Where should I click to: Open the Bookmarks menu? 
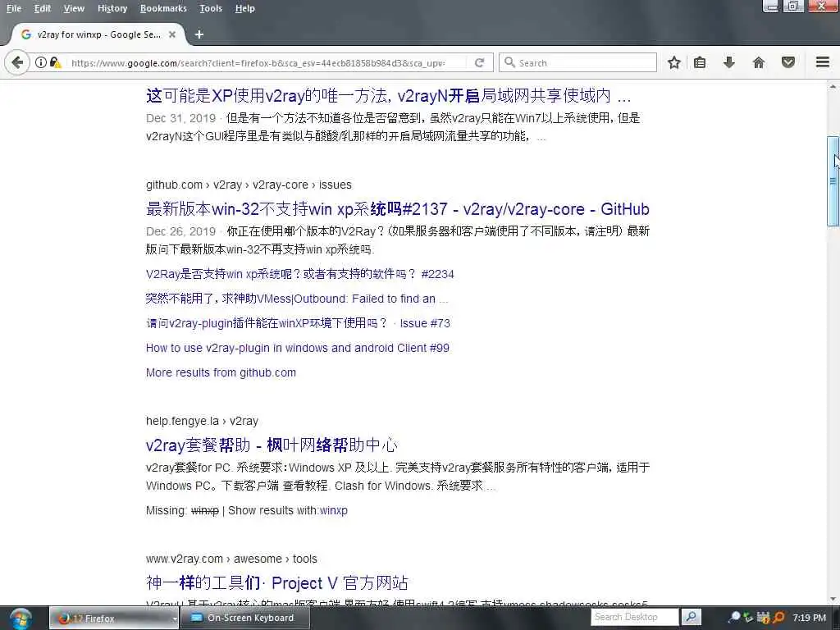[163, 8]
